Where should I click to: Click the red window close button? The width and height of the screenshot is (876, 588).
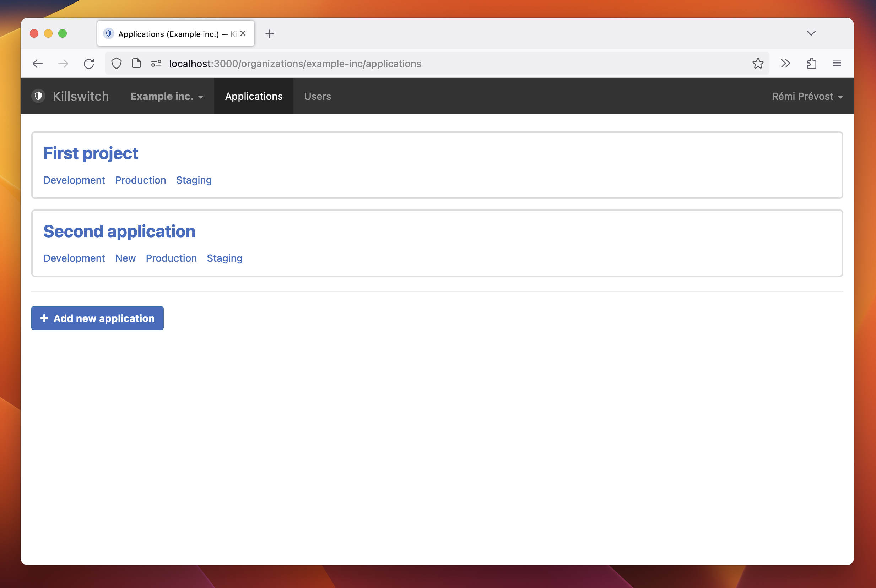tap(34, 34)
